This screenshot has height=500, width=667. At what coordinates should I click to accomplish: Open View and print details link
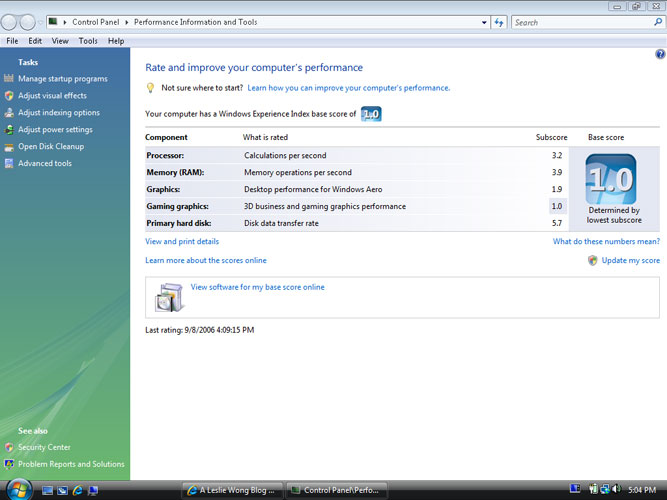(x=182, y=241)
